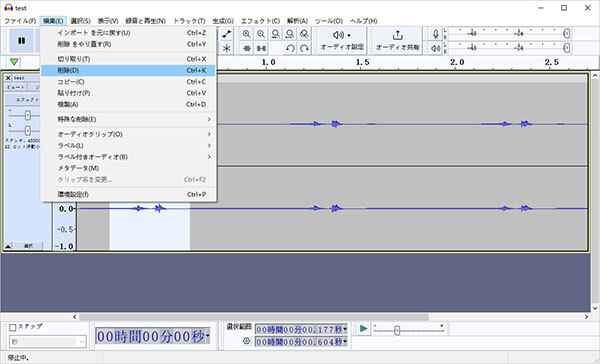This screenshot has width=600, height=364.
Task: Click the green playhead triangle on timeline
Action: 14,62
